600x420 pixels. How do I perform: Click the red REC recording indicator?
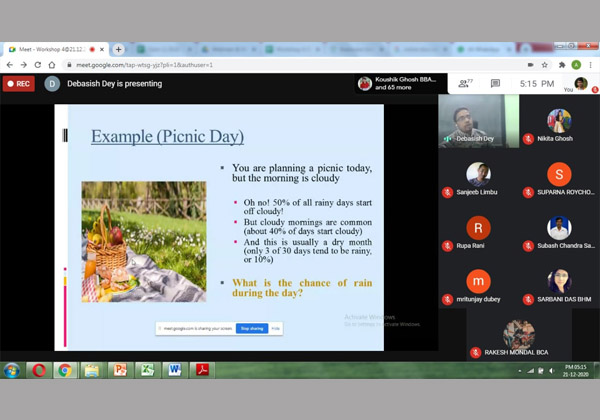point(18,84)
